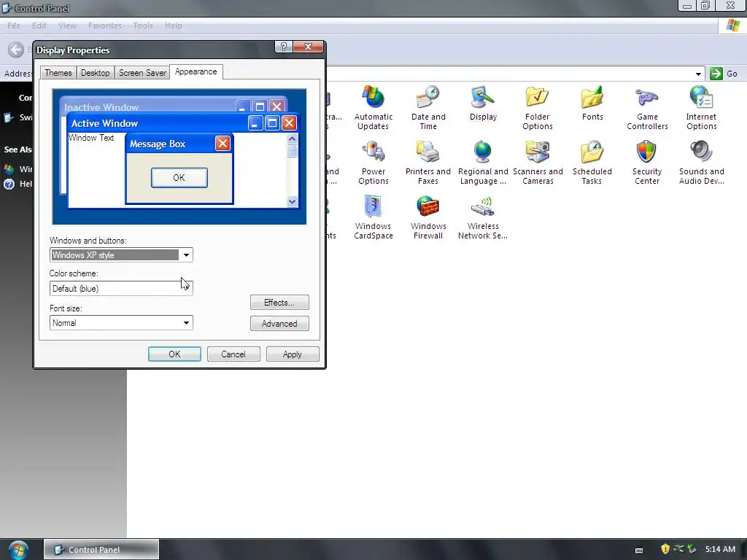This screenshot has width=747, height=560.
Task: Open Folder Options icon
Action: 538,108
